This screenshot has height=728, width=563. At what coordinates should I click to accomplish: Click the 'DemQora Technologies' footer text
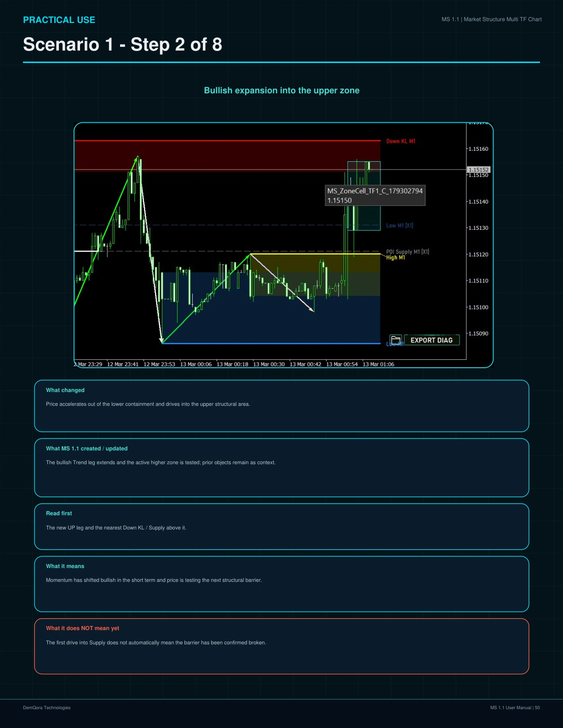pos(47,708)
